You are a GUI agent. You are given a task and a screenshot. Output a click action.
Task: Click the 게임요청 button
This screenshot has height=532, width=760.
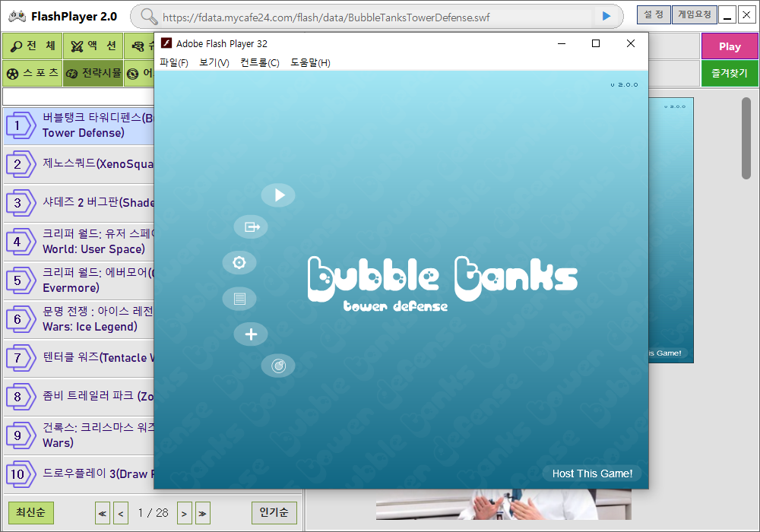(694, 15)
